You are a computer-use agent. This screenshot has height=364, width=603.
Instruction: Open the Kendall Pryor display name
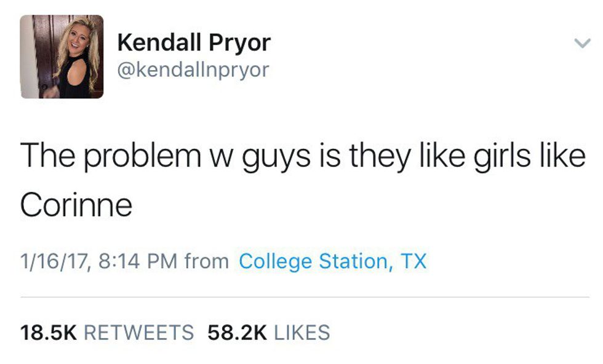coord(193,42)
